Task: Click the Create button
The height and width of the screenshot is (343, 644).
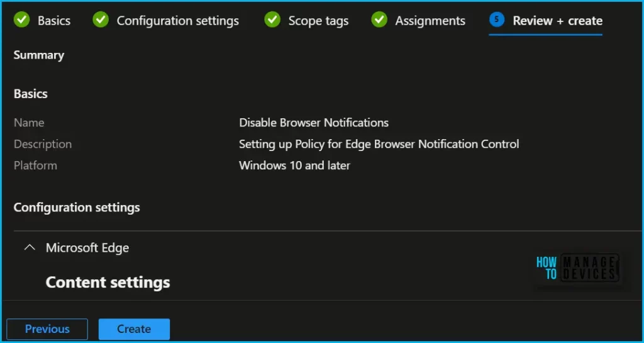Action: [134, 329]
